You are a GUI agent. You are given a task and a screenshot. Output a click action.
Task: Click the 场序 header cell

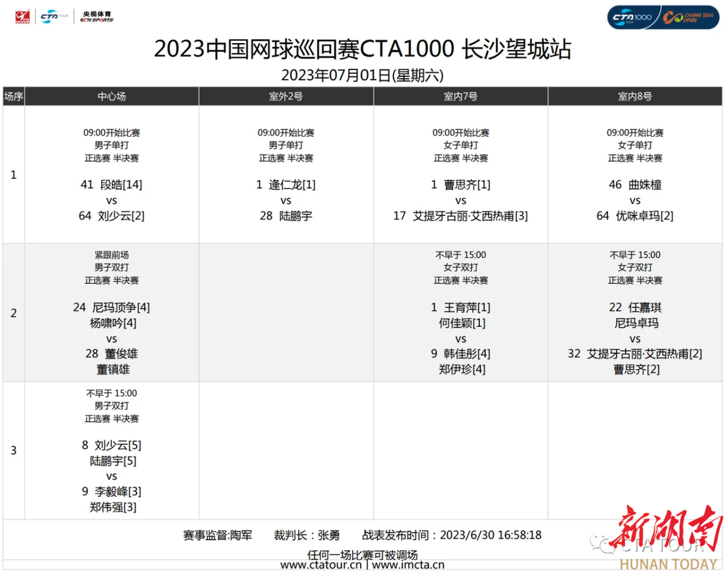(13, 96)
